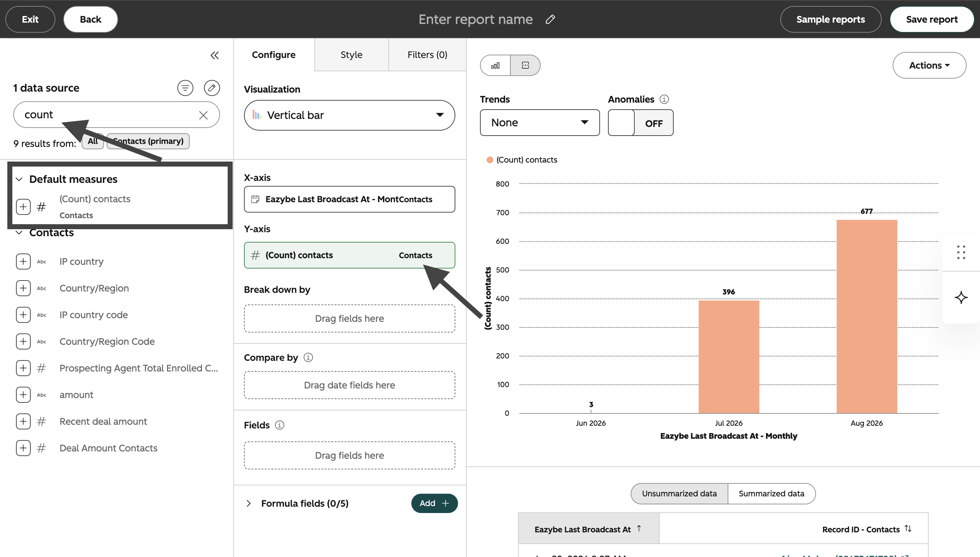Add Prospecting Agent Total Enrolled field
The image size is (980, 557).
[23, 368]
